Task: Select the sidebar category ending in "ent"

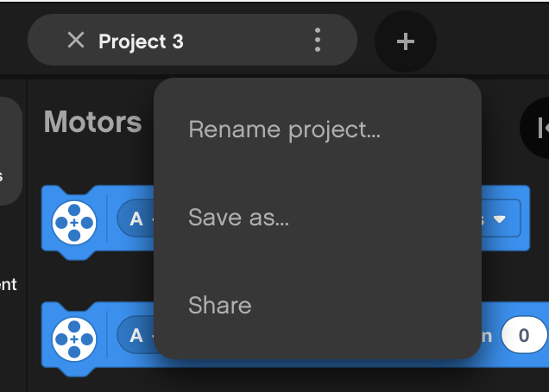Action: pos(8,284)
